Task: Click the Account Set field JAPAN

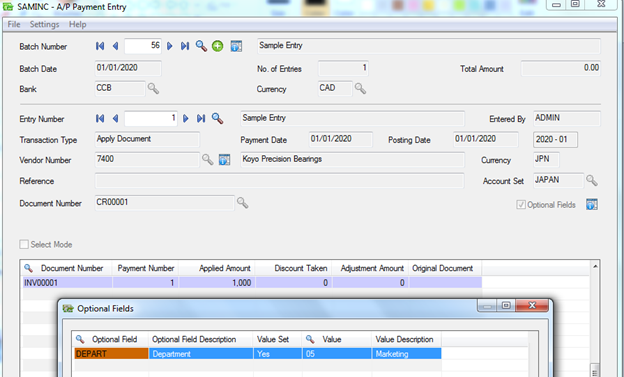Action: 558,180
